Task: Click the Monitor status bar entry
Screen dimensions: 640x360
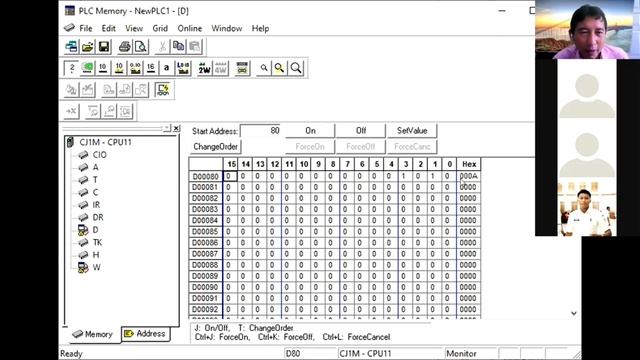Action: (x=470, y=353)
